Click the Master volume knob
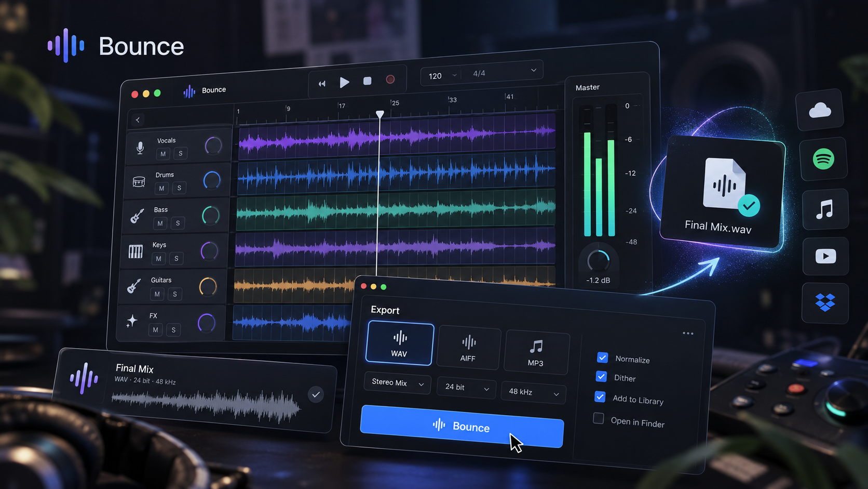868x489 pixels. (598, 260)
